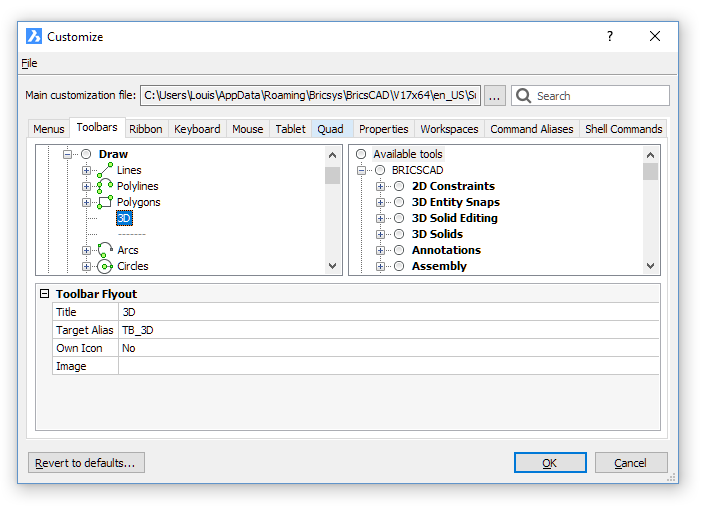Collapse the Toolbar Flyout properties section
Image resolution: width=705 pixels, height=509 pixels.
(45, 294)
